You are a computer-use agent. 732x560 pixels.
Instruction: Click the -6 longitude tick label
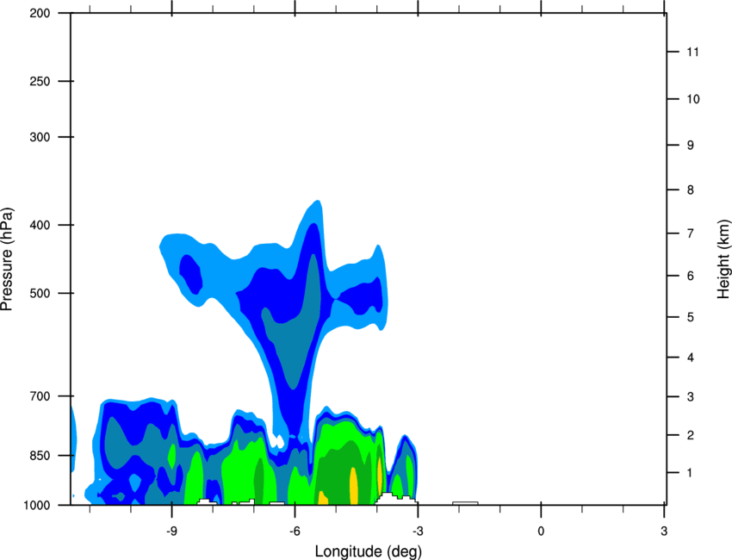tap(295, 532)
